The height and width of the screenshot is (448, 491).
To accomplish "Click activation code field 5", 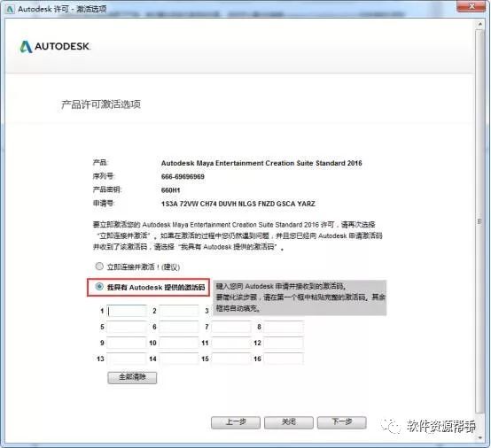I will pos(127,327).
